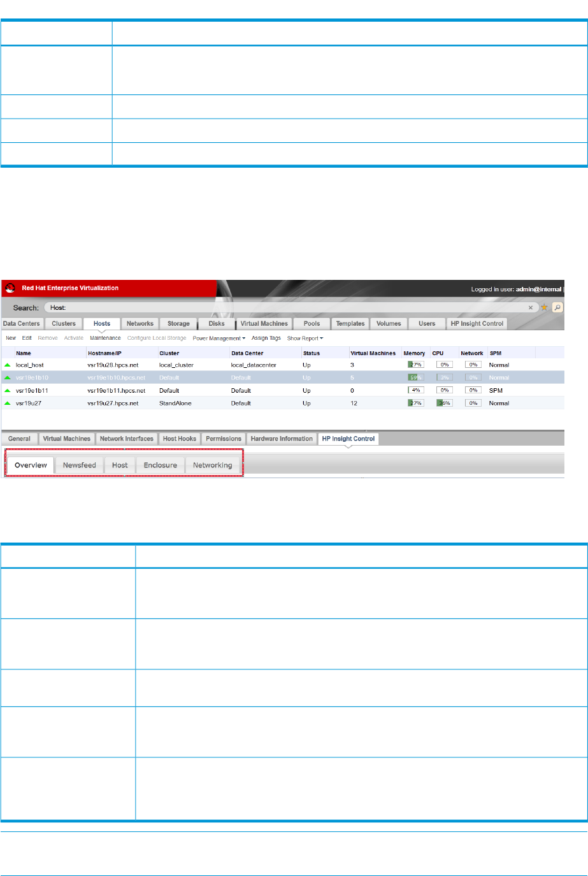Select the Networking sub-tab
Viewport: 588px width, 876px height.
(x=213, y=465)
